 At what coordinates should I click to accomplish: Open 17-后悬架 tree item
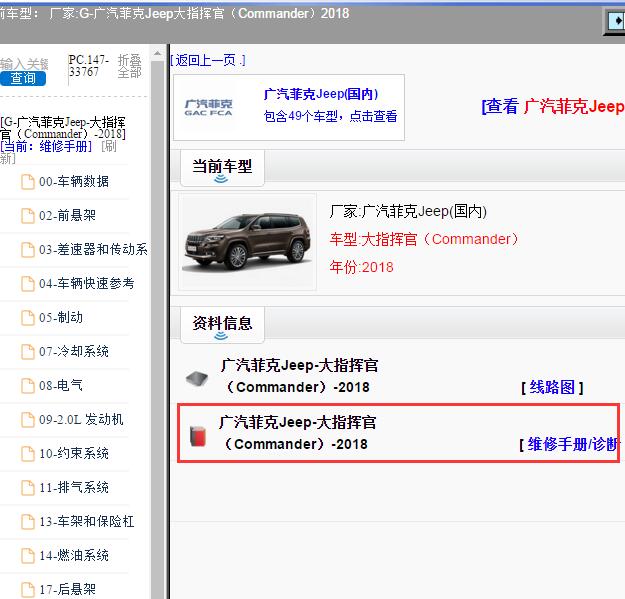[67, 589]
